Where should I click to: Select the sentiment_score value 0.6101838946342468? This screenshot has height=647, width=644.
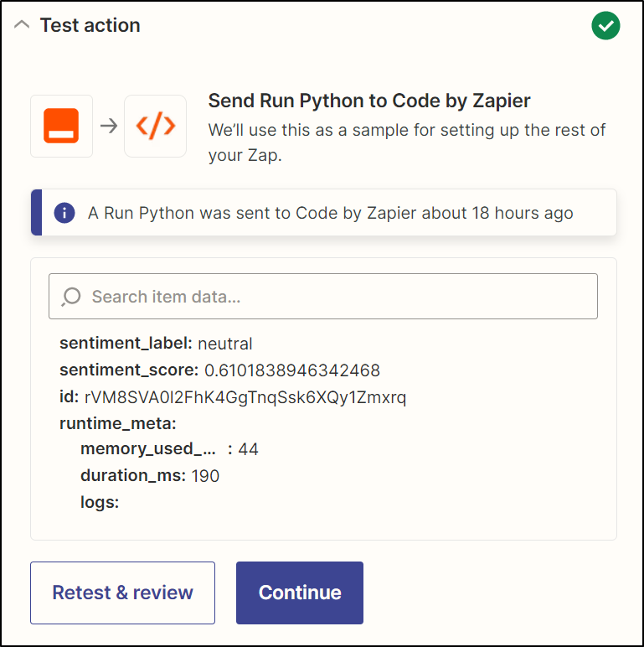point(292,370)
